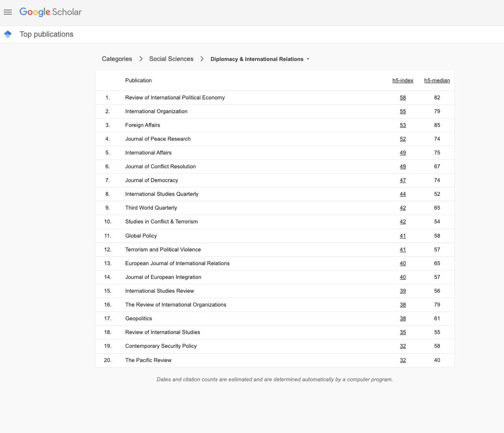Open h5-index 41 for Terrorism and Political Violence

(403, 249)
